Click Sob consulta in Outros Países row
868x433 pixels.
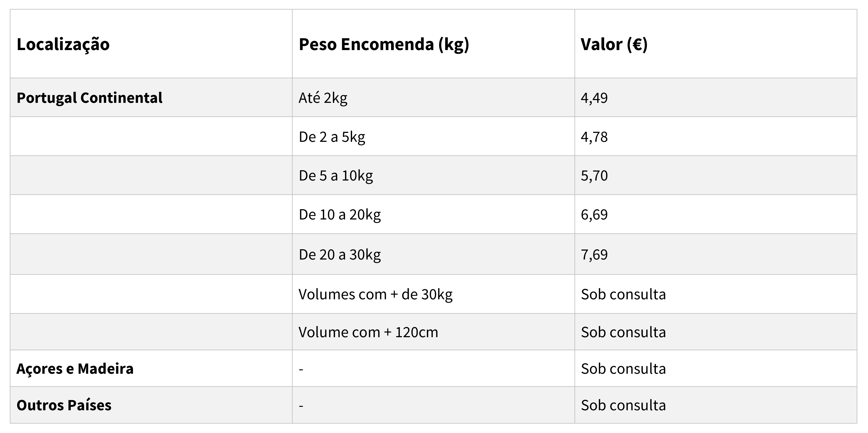[x=623, y=405]
